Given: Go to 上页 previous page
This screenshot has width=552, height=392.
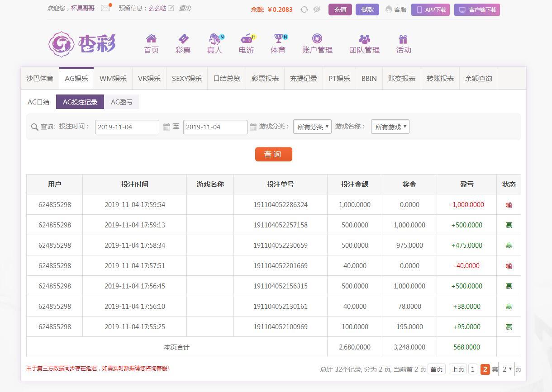Looking at the screenshot, I should [x=457, y=369].
